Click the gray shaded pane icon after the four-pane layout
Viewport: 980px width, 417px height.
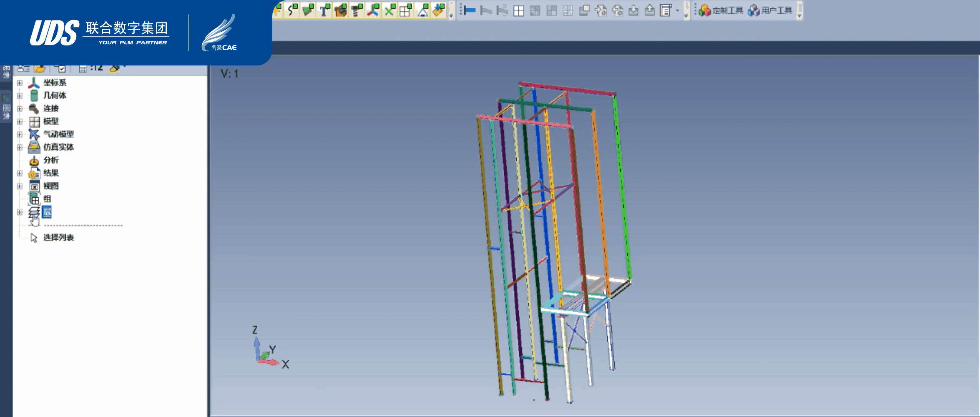[x=535, y=11]
